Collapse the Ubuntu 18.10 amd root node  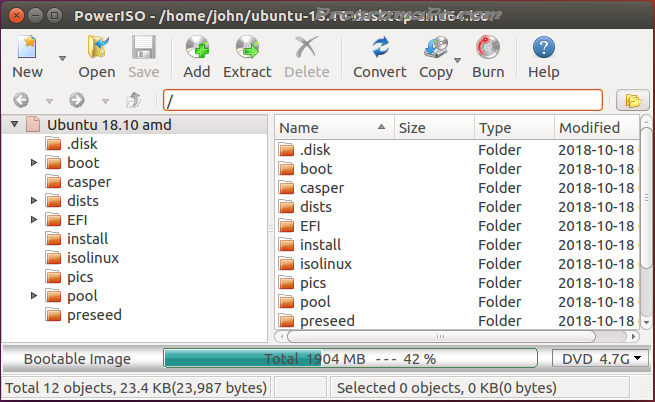13,125
